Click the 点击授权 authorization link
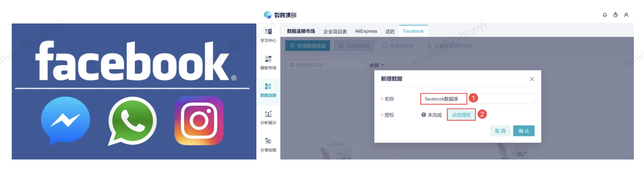The width and height of the screenshot is (644, 170). tap(461, 115)
